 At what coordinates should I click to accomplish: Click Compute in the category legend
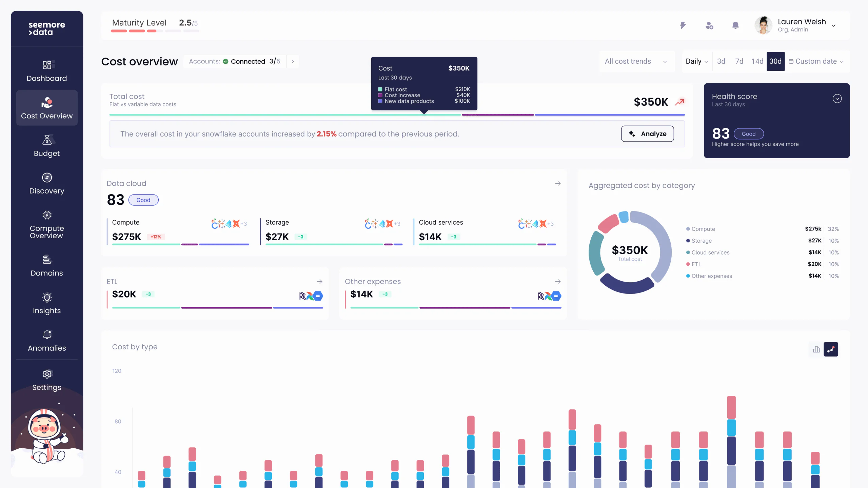[703, 229]
